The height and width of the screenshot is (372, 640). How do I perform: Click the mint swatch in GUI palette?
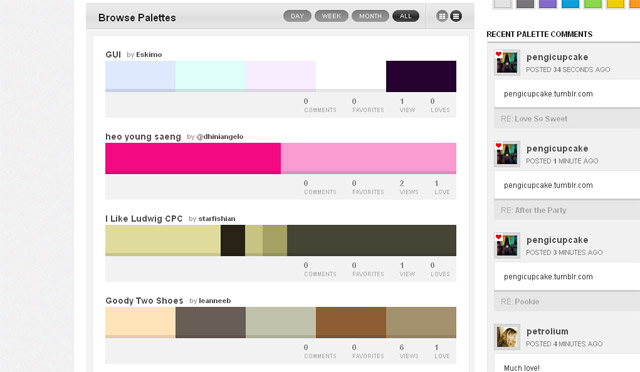[x=211, y=76]
